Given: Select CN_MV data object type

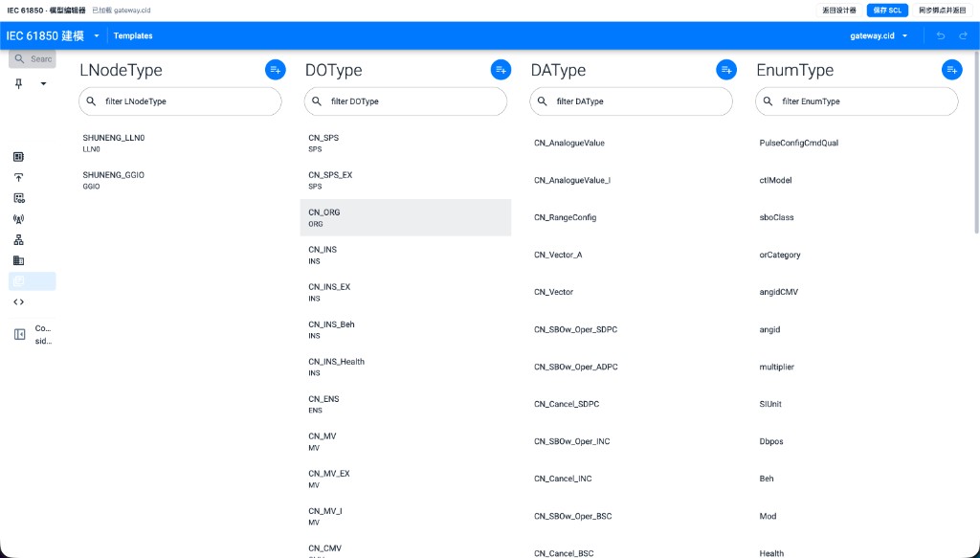Looking at the screenshot, I should 406,442.
